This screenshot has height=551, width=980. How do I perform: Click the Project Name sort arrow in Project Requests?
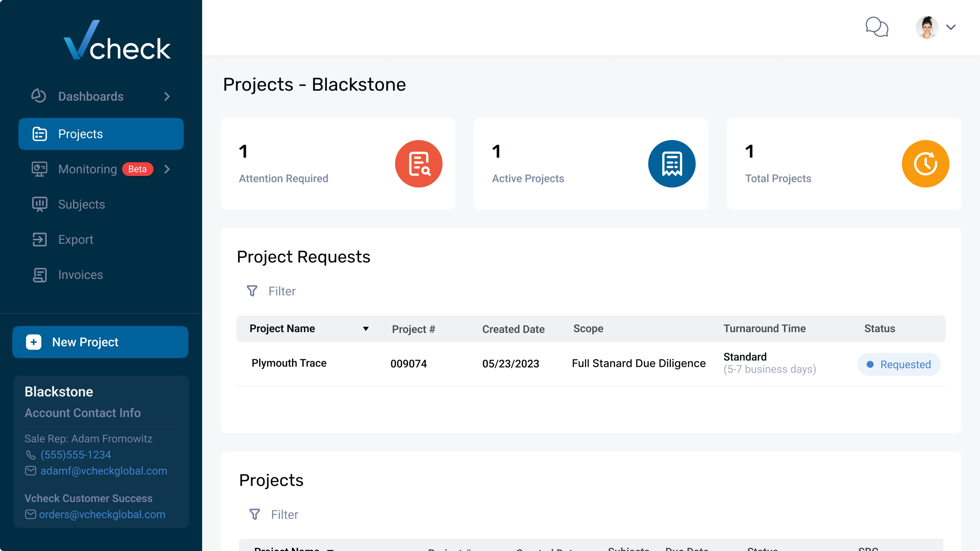coord(366,329)
